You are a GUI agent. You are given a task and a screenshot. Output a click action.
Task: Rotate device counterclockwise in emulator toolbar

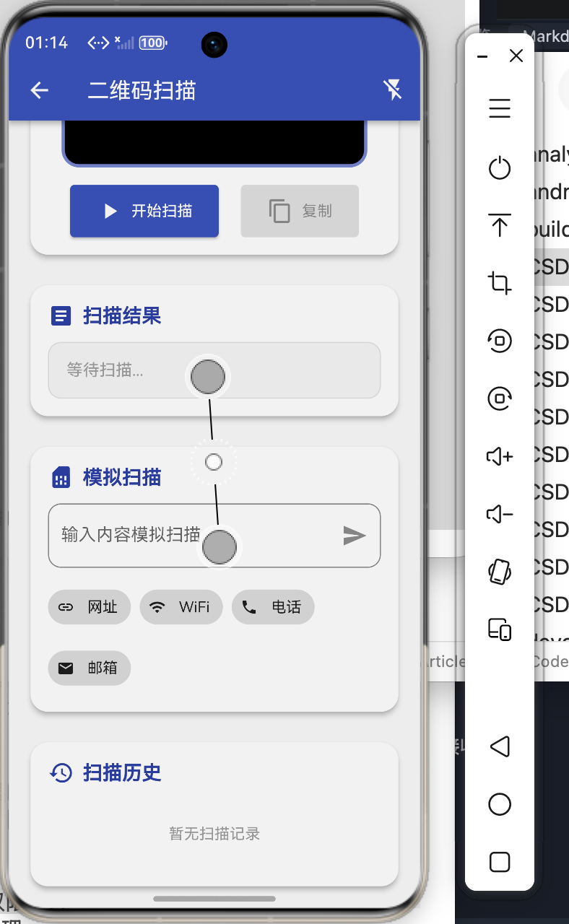coord(500,340)
